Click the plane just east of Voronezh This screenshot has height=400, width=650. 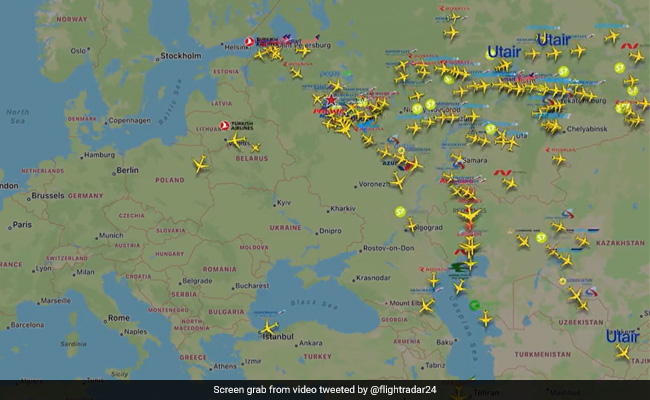[x=398, y=181]
